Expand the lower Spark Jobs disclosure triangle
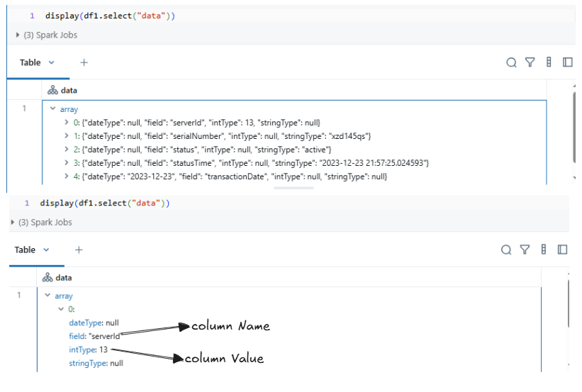 (x=12, y=223)
